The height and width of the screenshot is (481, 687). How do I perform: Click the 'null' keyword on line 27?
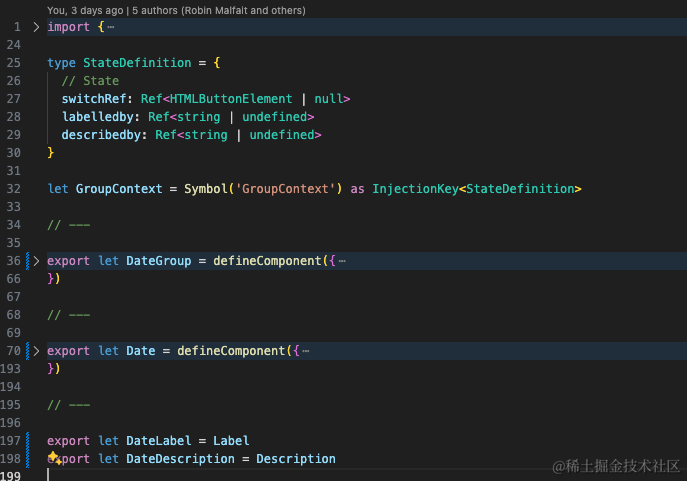pyautogui.click(x=329, y=99)
